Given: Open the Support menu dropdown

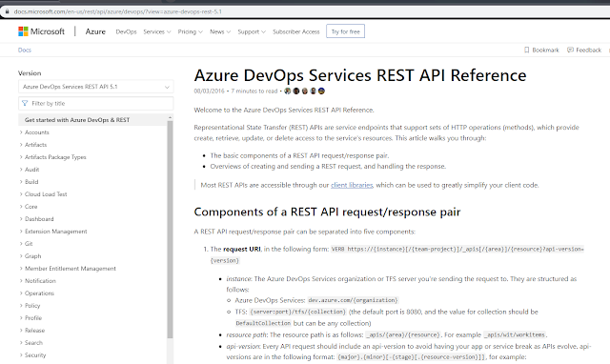Looking at the screenshot, I should pos(252,31).
